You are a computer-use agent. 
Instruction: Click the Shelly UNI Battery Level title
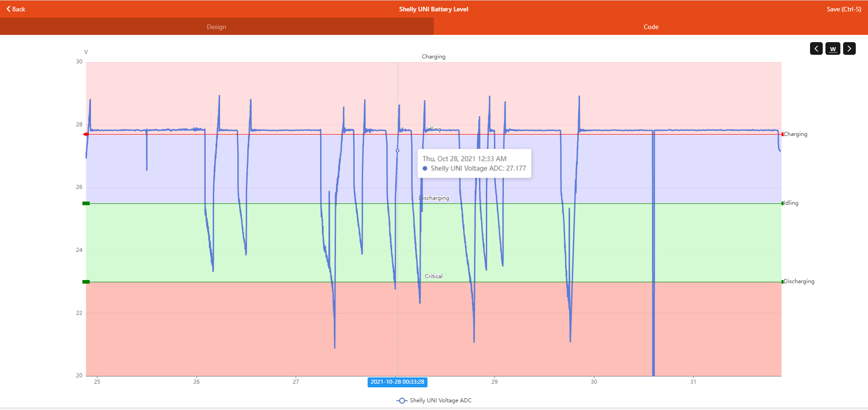tap(433, 9)
